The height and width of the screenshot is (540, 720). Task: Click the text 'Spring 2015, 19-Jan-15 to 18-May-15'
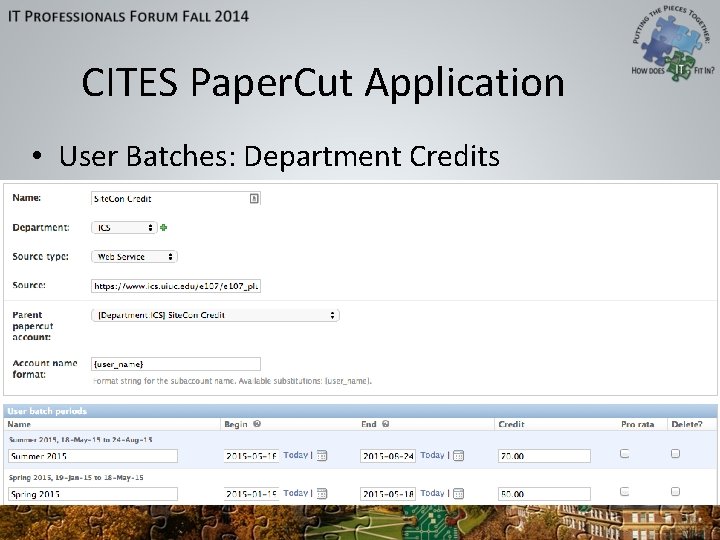click(x=76, y=478)
